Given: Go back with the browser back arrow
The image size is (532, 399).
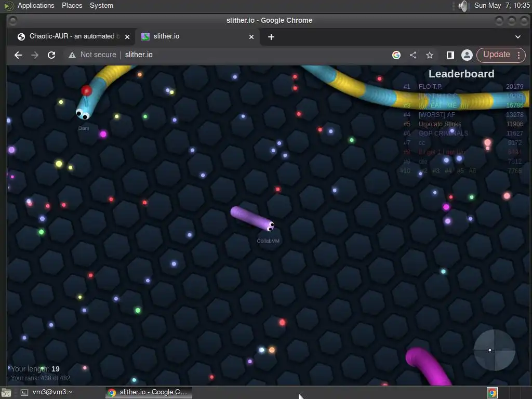Looking at the screenshot, I should 18,55.
